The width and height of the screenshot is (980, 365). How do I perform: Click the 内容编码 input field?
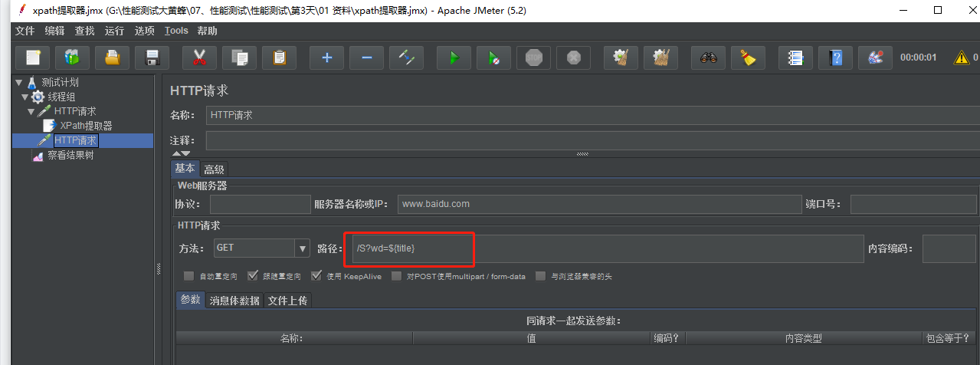coord(949,248)
